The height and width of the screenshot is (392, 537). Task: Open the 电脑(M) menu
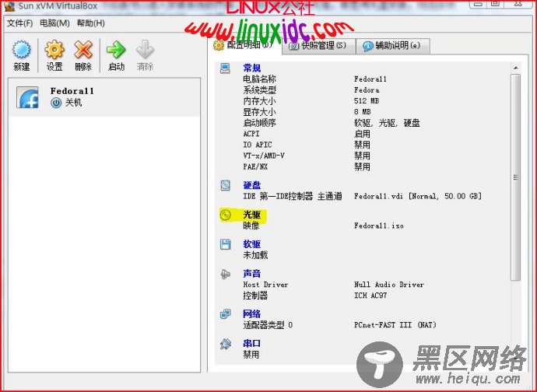click(54, 23)
